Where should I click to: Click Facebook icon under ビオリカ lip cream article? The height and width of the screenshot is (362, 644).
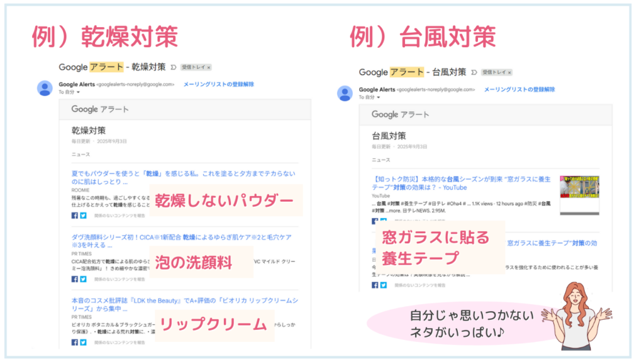[x=75, y=343]
